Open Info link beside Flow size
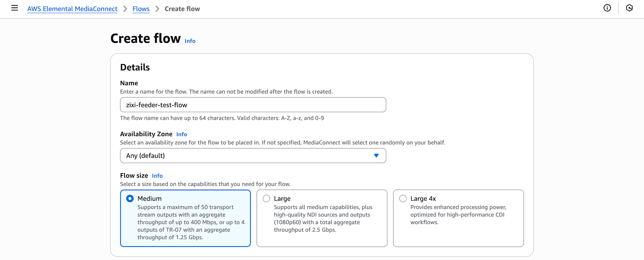Image resolution: width=644 pixels, height=260 pixels. [x=157, y=176]
